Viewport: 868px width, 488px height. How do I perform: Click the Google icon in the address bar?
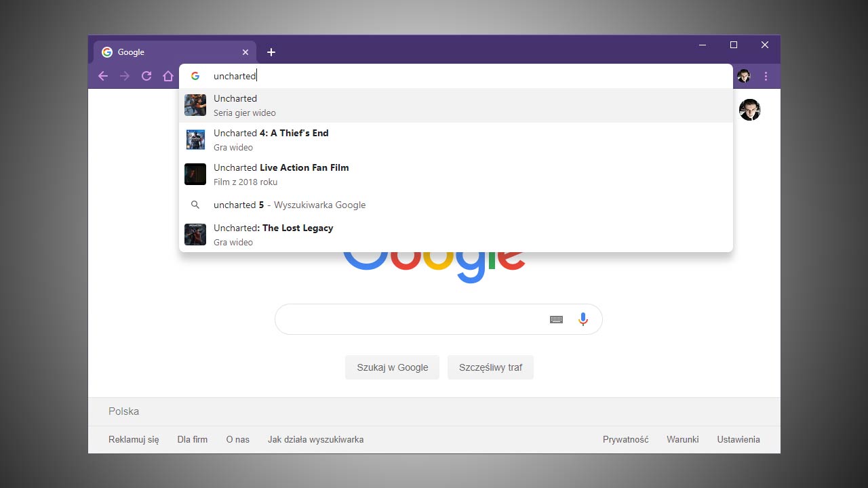coord(195,76)
